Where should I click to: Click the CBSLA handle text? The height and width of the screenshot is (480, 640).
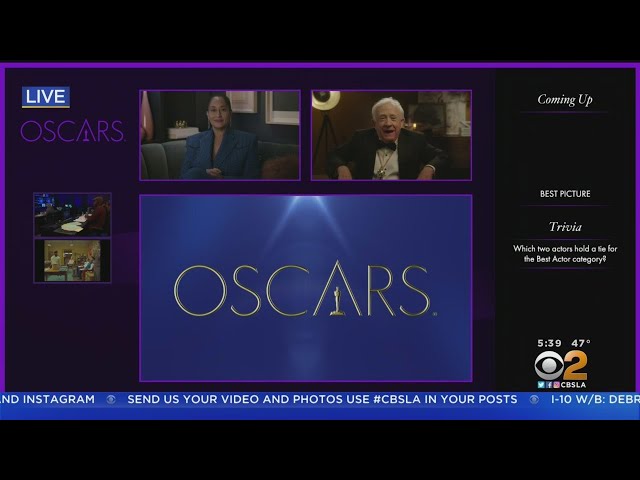tap(573, 384)
